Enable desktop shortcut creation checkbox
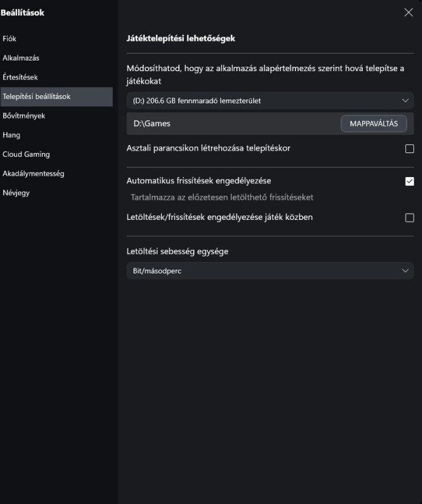422x504 pixels. pos(409,149)
